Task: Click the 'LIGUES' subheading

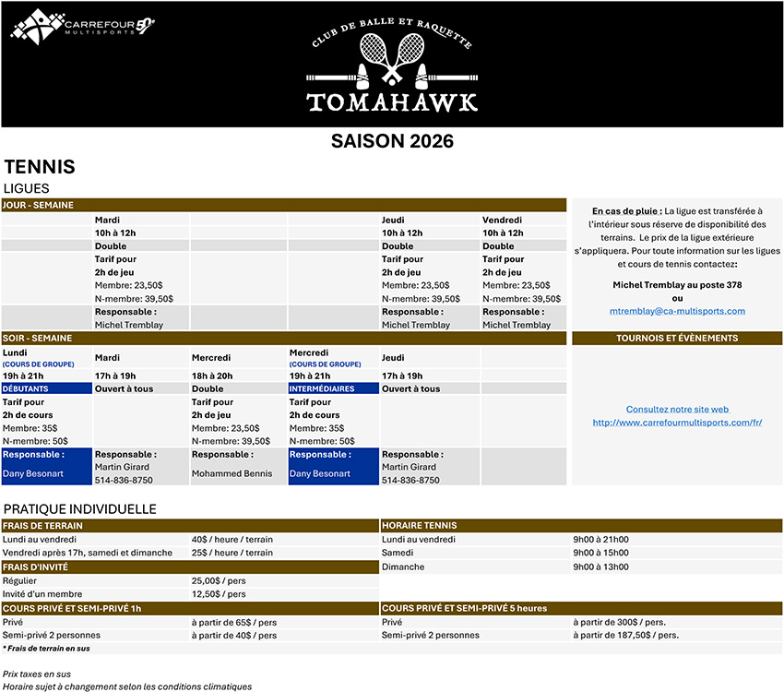Action: [x=27, y=188]
